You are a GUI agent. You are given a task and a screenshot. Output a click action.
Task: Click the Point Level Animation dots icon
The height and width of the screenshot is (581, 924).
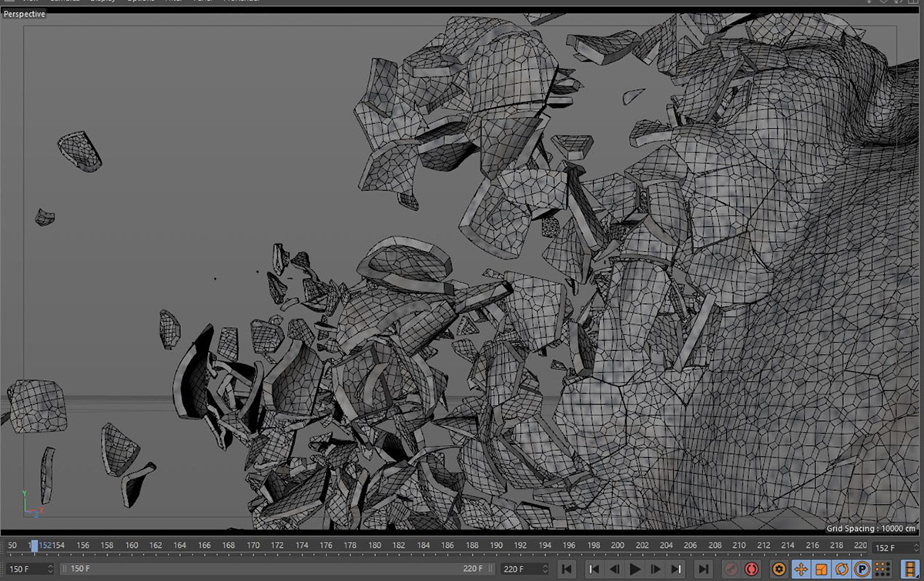coord(882,569)
